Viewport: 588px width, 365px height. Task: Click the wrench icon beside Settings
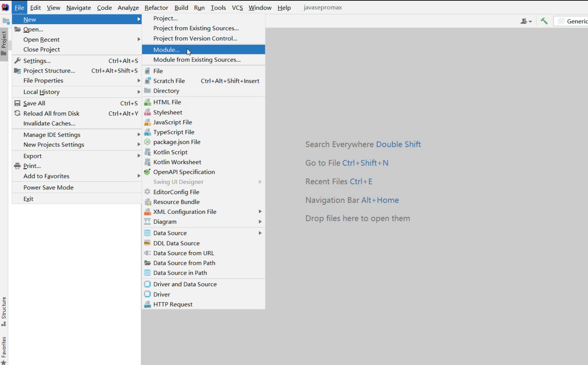click(x=17, y=61)
